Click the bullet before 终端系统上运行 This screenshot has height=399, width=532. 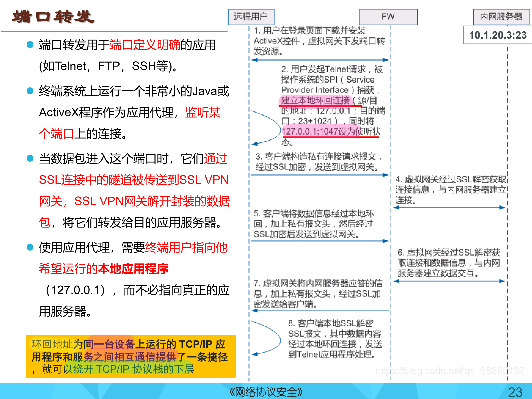point(30,91)
